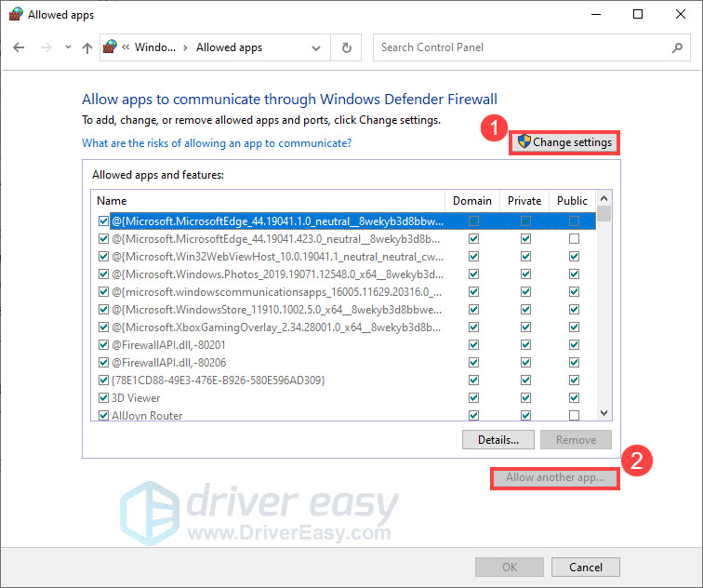The height and width of the screenshot is (588, 703).
Task: Click the Up one level arrow
Action: click(x=86, y=47)
